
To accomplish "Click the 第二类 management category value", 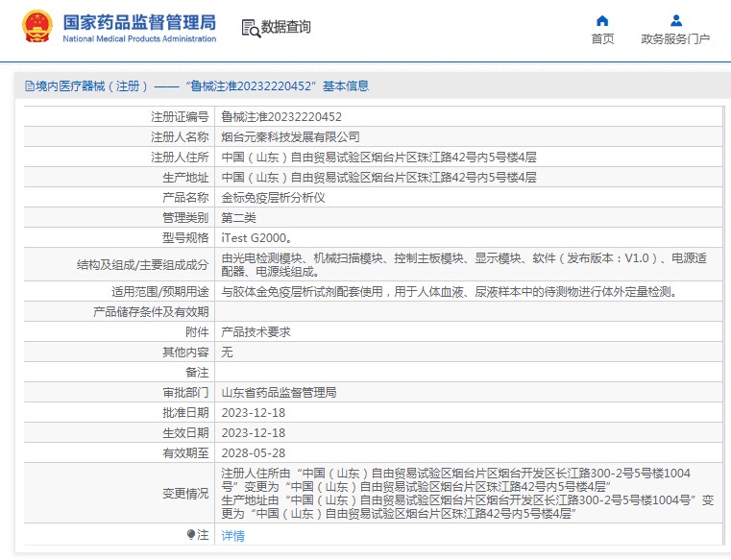I will pos(239,218).
